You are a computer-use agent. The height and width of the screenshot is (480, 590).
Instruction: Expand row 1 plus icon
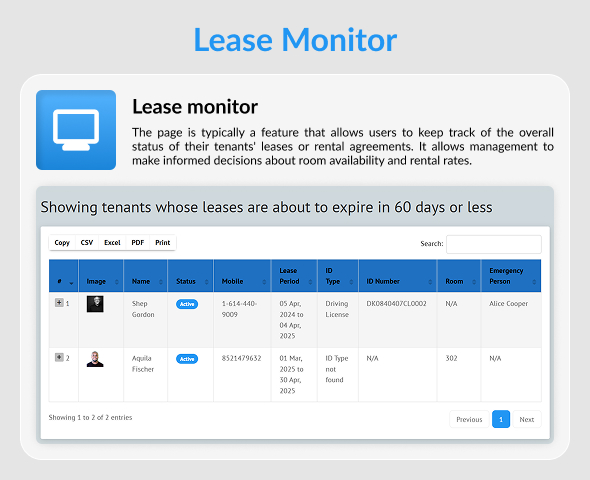pyautogui.click(x=59, y=302)
